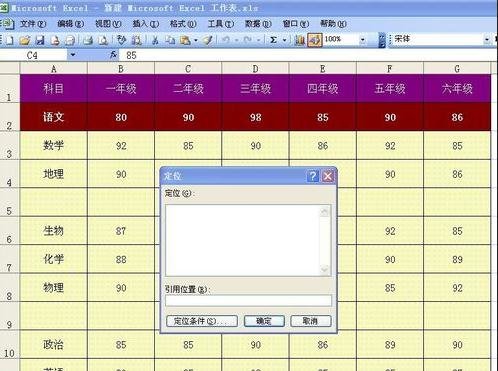The height and width of the screenshot is (371, 498).
Task: Click the 98 cell in the 语文 row
Action: (255, 117)
